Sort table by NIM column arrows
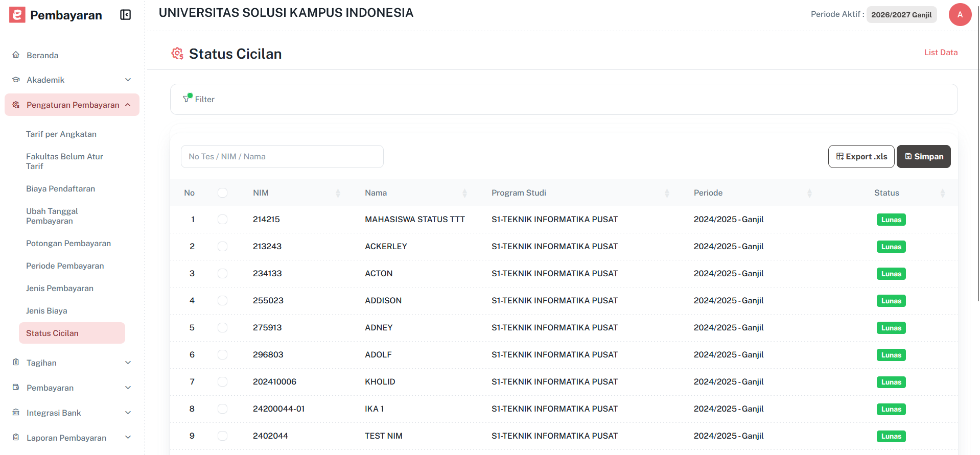Viewport: 980px width, 455px height. coord(338,193)
